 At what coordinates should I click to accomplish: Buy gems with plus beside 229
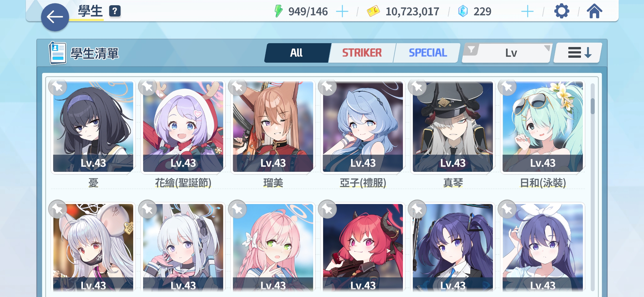coord(527,12)
